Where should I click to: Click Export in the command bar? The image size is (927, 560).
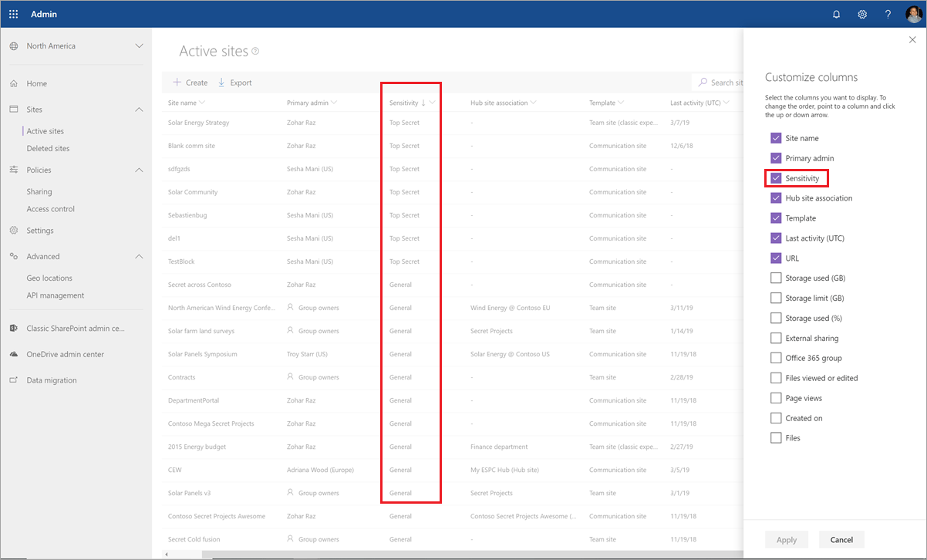click(x=234, y=83)
